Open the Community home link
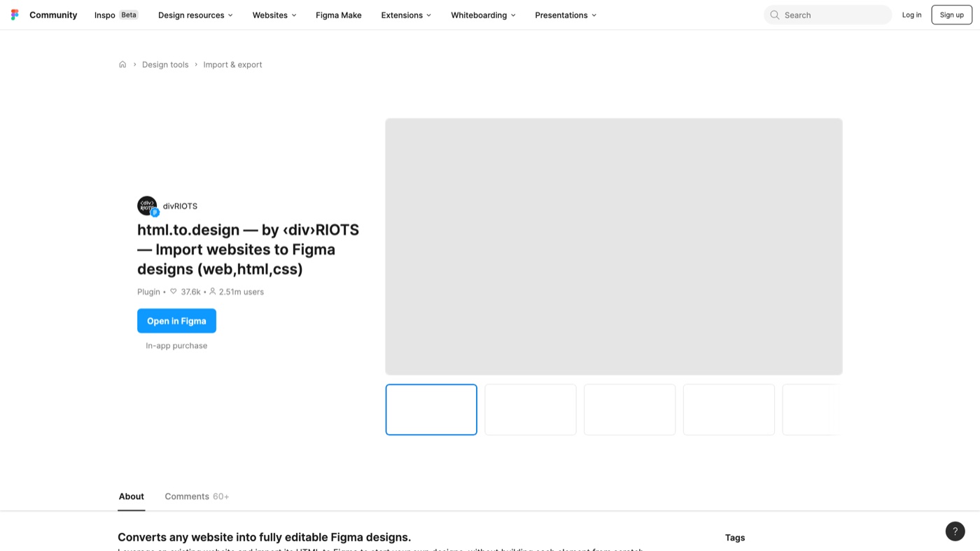 53,15
